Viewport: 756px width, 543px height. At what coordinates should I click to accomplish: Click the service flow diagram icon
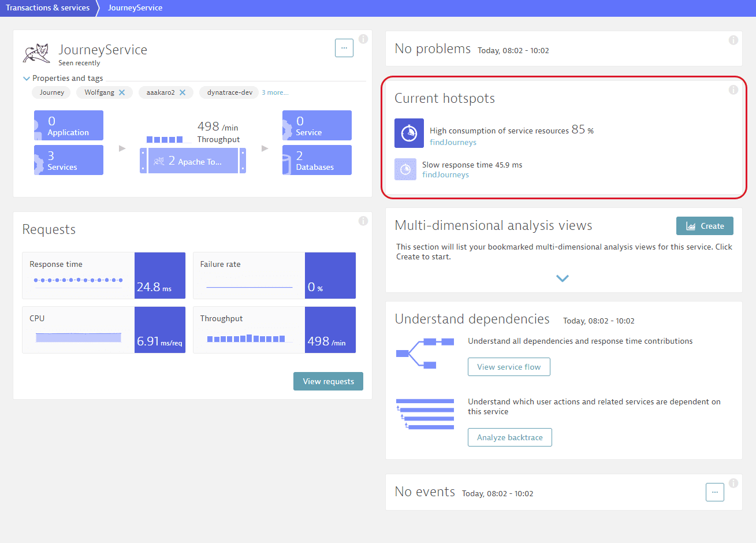(424, 353)
